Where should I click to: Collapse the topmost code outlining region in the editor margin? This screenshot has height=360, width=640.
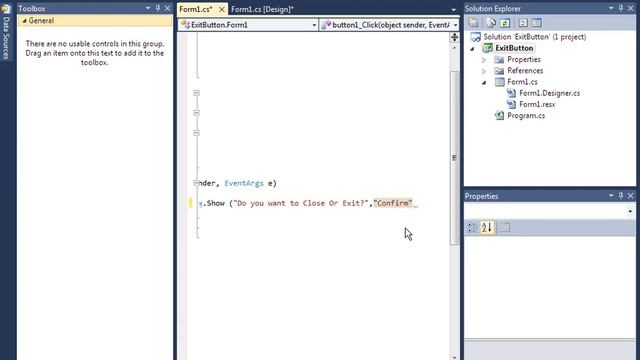[x=196, y=93]
